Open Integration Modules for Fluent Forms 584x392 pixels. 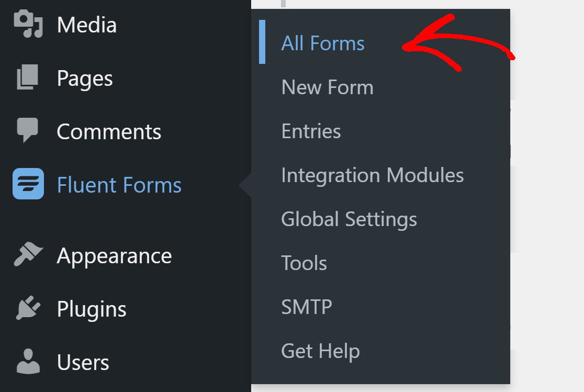click(372, 175)
